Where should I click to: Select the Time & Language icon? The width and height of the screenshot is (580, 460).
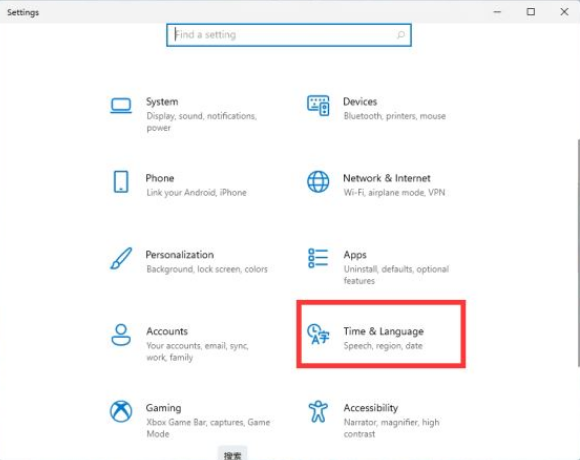[318, 334]
